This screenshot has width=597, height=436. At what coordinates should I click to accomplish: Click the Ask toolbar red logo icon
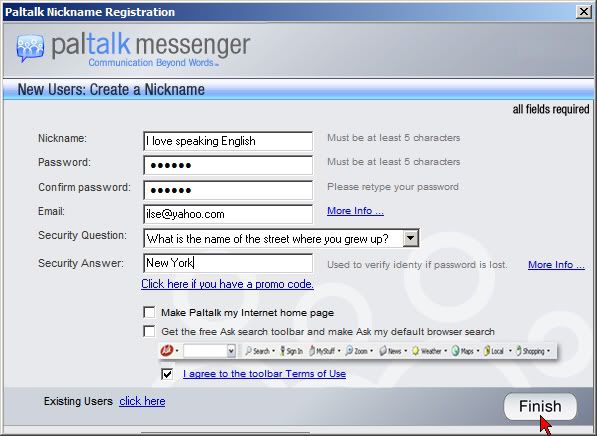coord(167,350)
